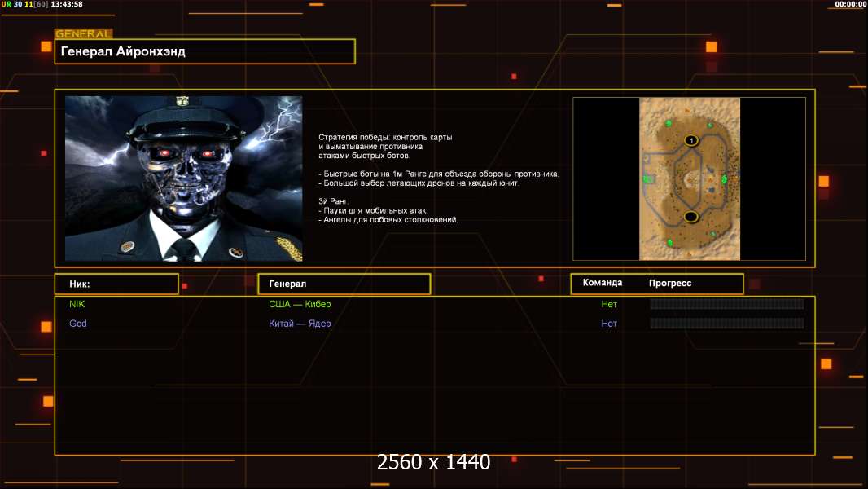Click the loading progress bar in the God row

click(x=727, y=324)
